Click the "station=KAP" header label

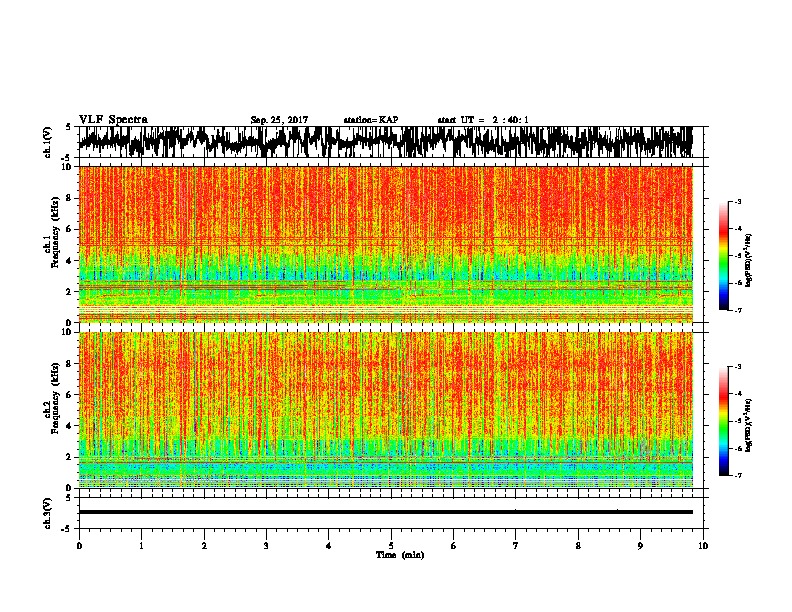(371, 120)
